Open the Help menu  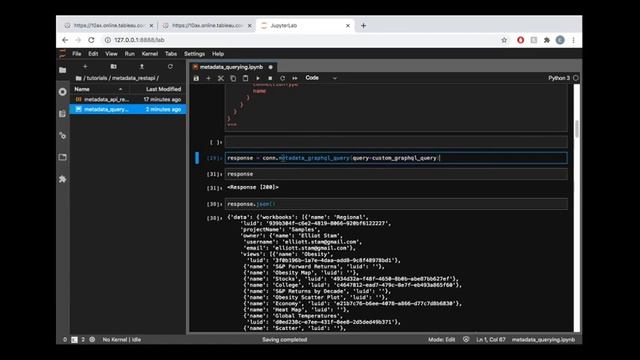(x=218, y=54)
